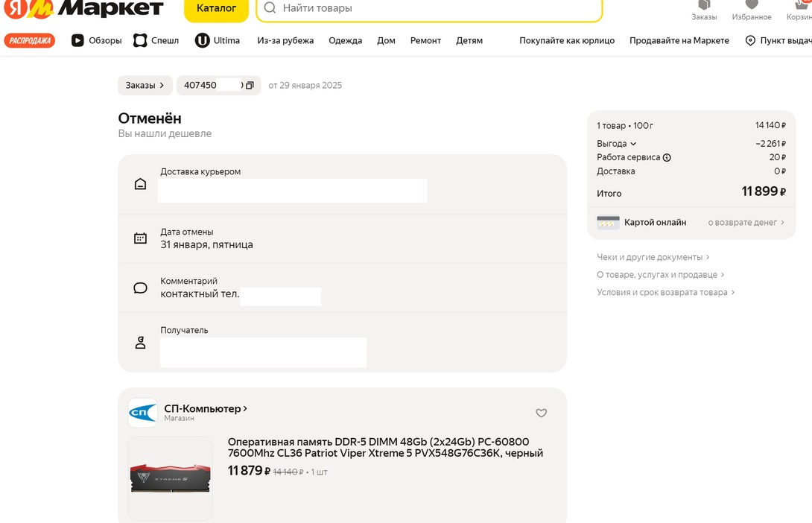Open Продавайте на Маркете link
Viewport: 812px width, 523px height.
(679, 40)
